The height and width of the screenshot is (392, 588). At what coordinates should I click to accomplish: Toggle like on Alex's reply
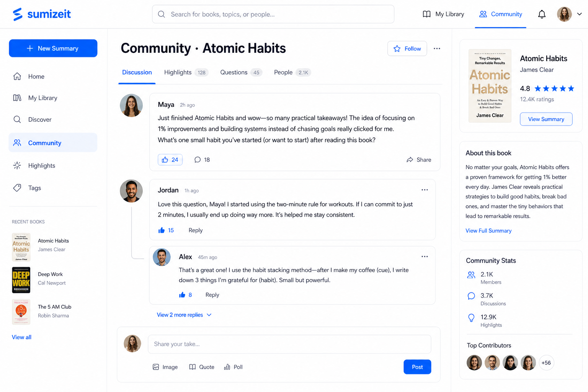(x=185, y=295)
